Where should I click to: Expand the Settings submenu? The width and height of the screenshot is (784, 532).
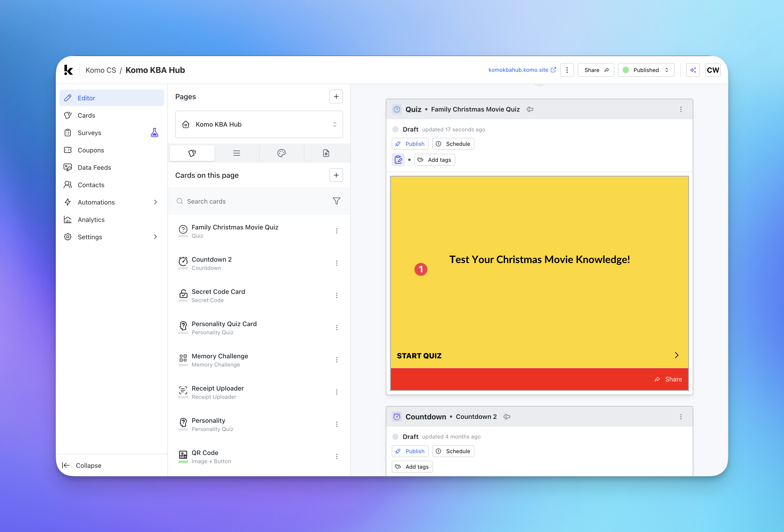pyautogui.click(x=156, y=237)
